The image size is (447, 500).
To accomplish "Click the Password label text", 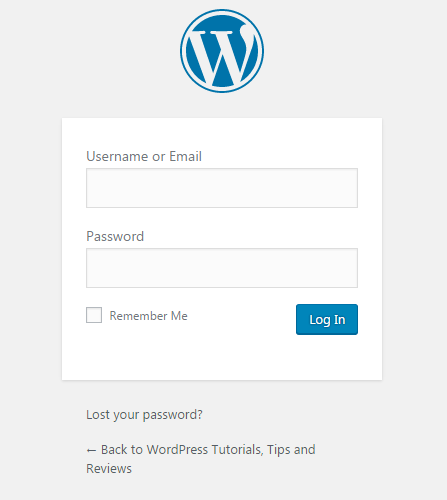I will [x=115, y=236].
